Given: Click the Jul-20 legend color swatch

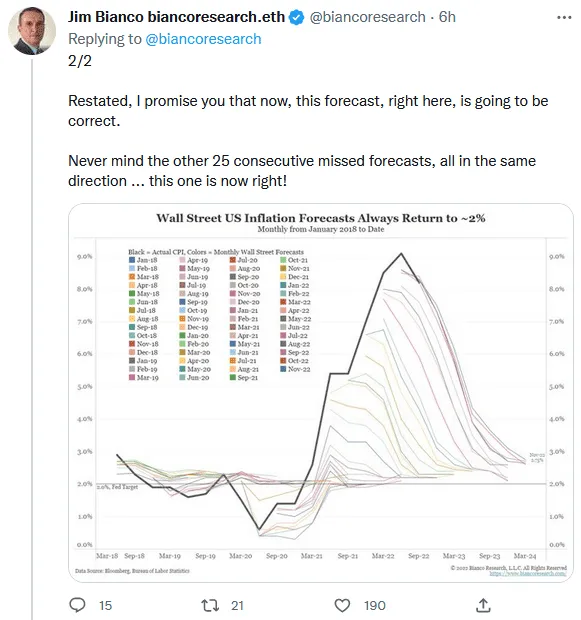Looking at the screenshot, I should (233, 260).
